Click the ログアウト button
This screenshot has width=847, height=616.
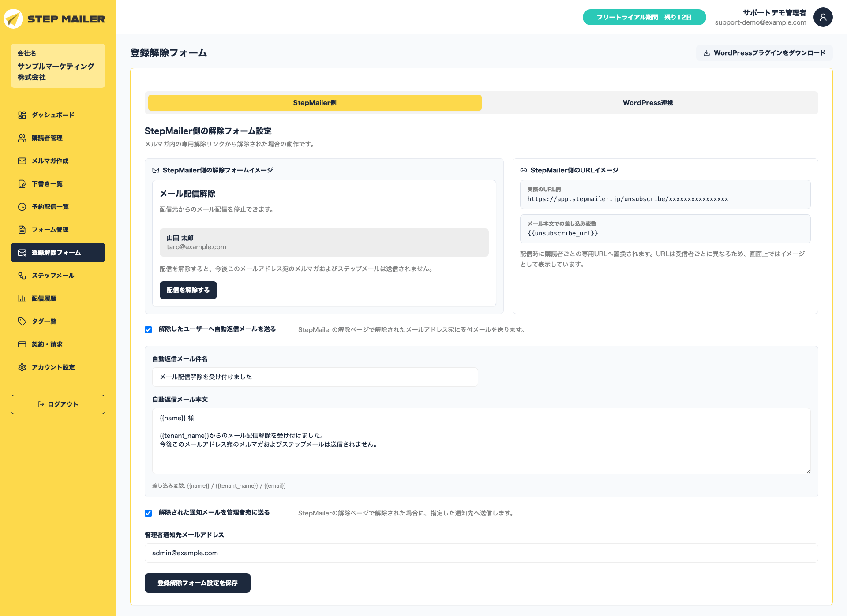coord(58,404)
